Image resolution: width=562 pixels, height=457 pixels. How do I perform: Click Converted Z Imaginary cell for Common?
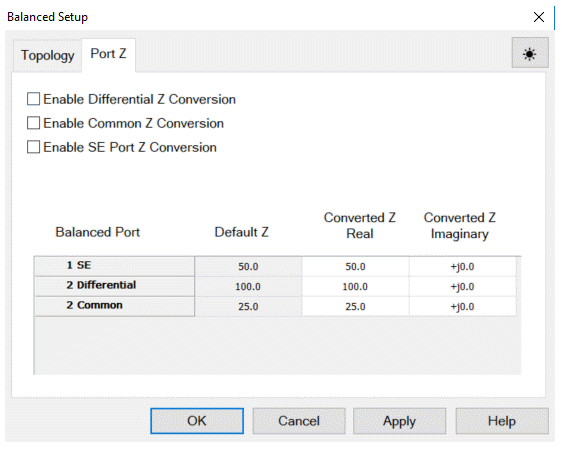pos(462,306)
